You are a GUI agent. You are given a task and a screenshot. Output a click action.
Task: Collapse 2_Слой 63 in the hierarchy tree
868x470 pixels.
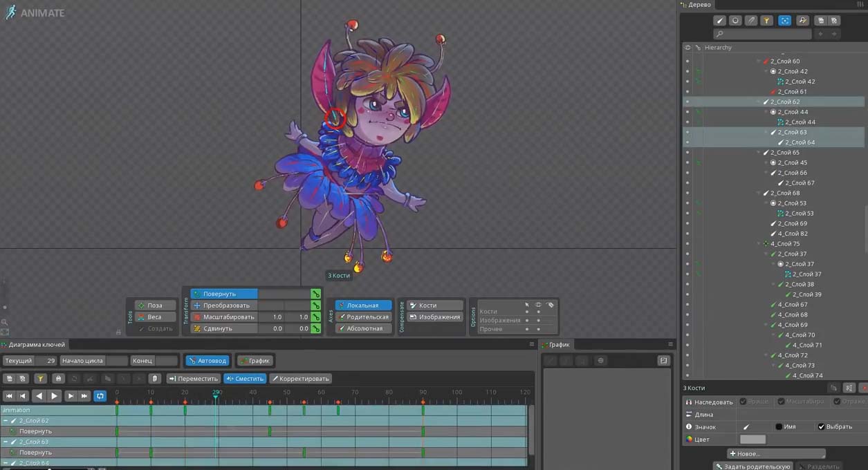pos(767,132)
